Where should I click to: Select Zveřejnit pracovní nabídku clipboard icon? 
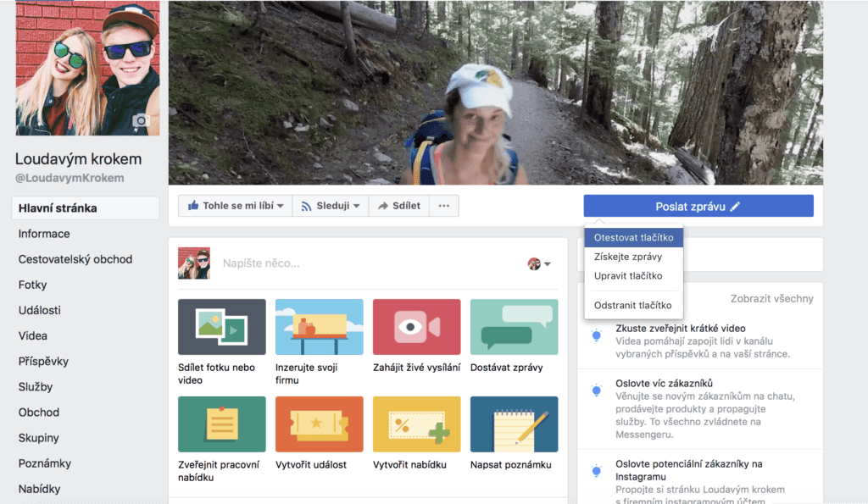220,424
